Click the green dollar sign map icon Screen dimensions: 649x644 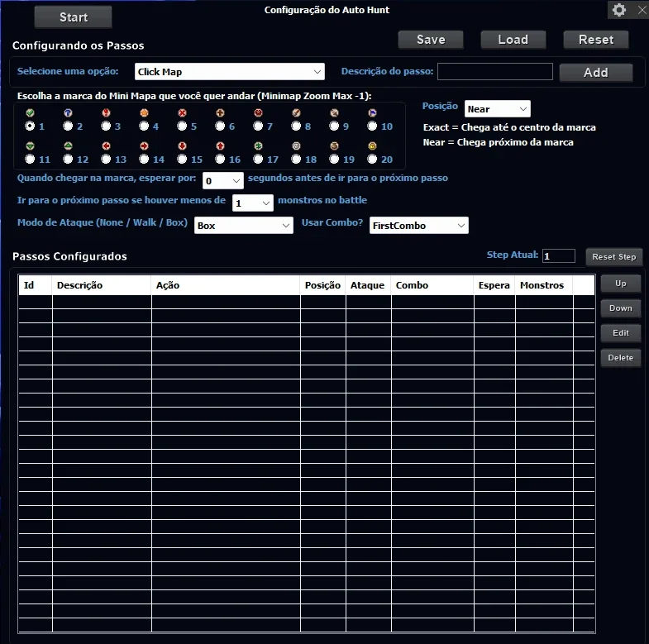pos(258,145)
